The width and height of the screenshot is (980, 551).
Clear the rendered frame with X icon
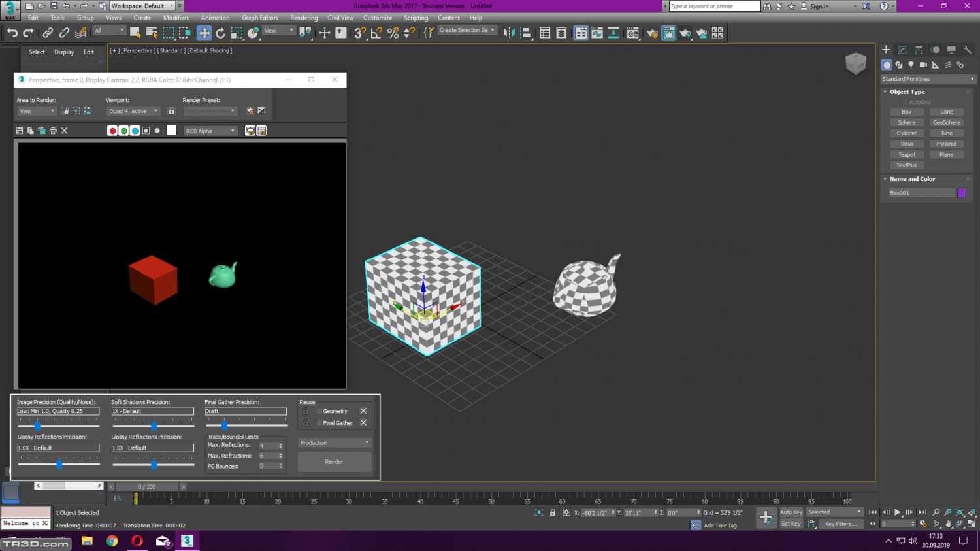click(x=64, y=131)
